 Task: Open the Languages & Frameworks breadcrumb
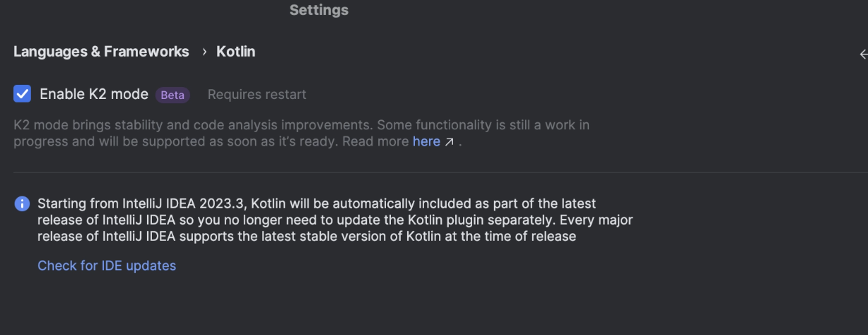point(101,52)
